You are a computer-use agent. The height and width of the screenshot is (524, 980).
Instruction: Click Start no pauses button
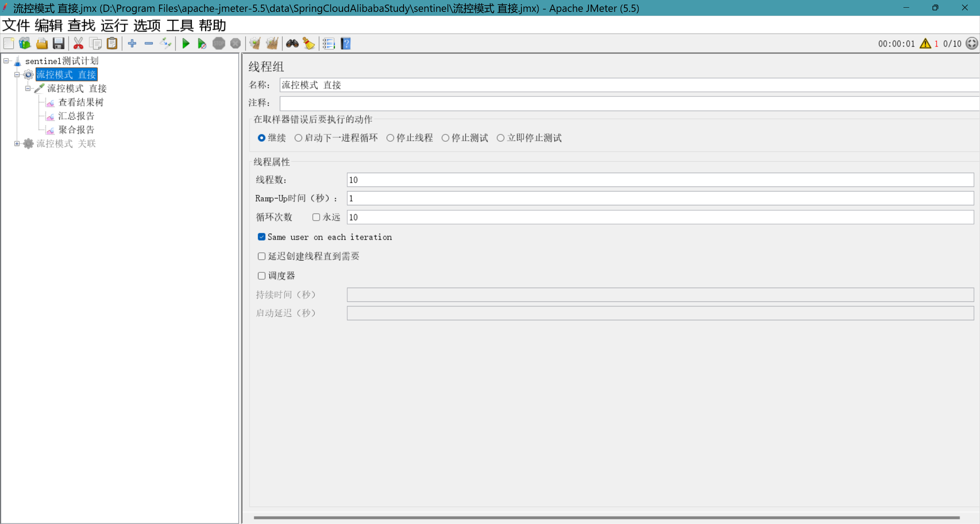[202, 44]
